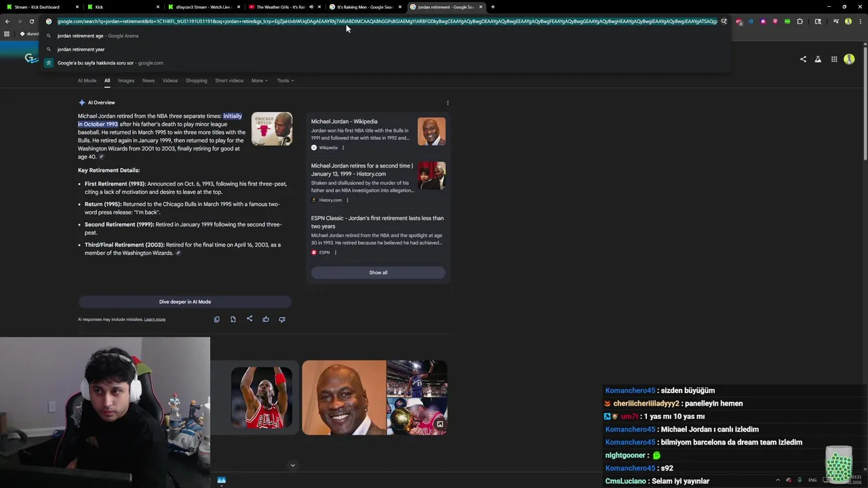Open Chrome profile avatar in toolbar
The height and width of the screenshot is (488, 868).
[x=848, y=21]
